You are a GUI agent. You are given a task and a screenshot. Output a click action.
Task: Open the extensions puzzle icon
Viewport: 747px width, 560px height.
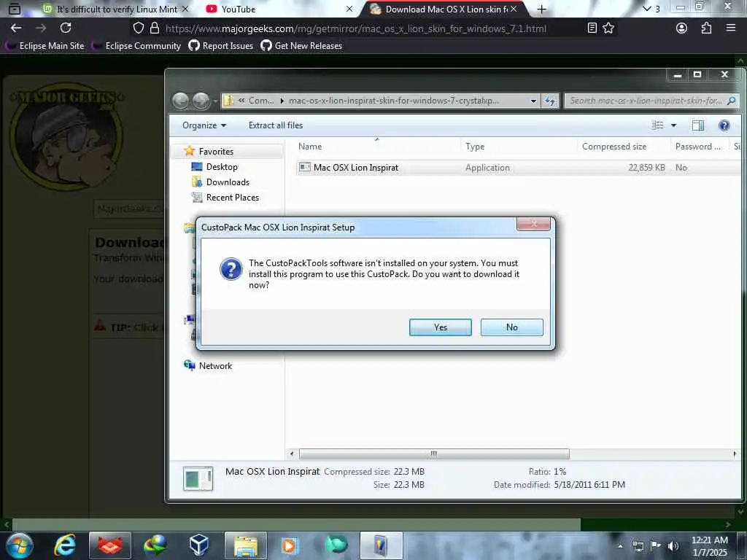706,28
